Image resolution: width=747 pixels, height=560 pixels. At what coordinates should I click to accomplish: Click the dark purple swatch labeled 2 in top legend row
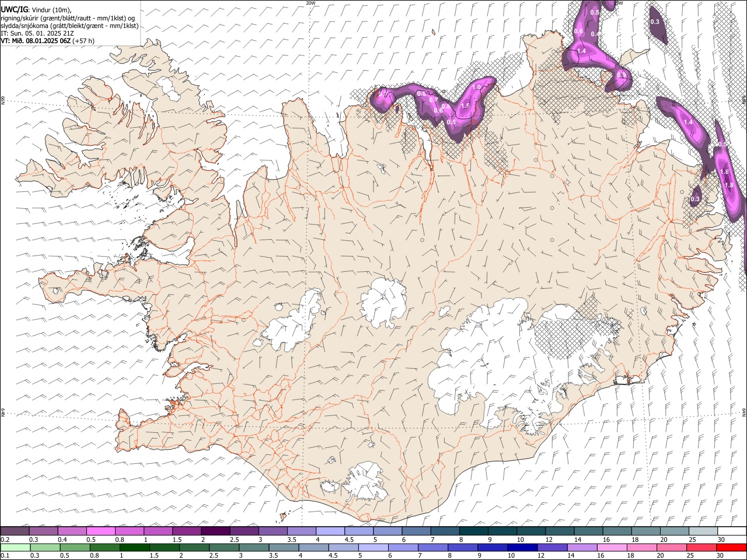pos(215,531)
